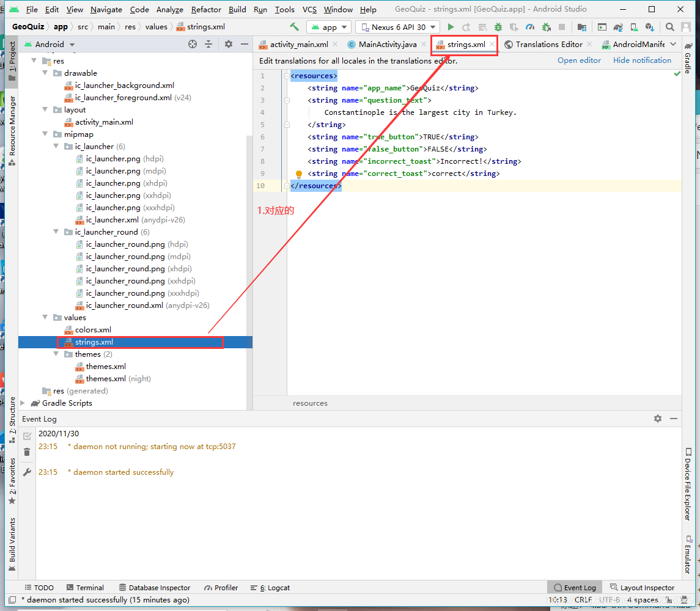Open the Profile app gauge icon
700x611 pixels.
(x=530, y=27)
